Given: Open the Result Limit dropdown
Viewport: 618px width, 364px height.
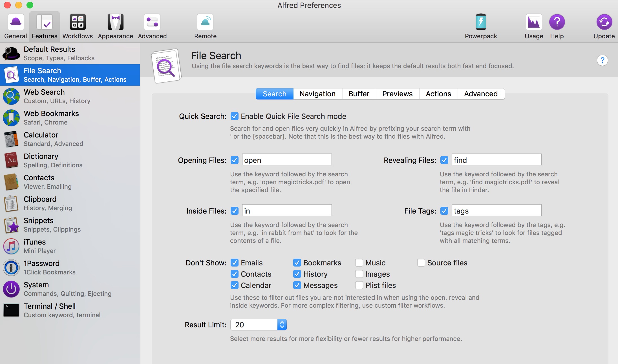Looking at the screenshot, I should pos(259,325).
